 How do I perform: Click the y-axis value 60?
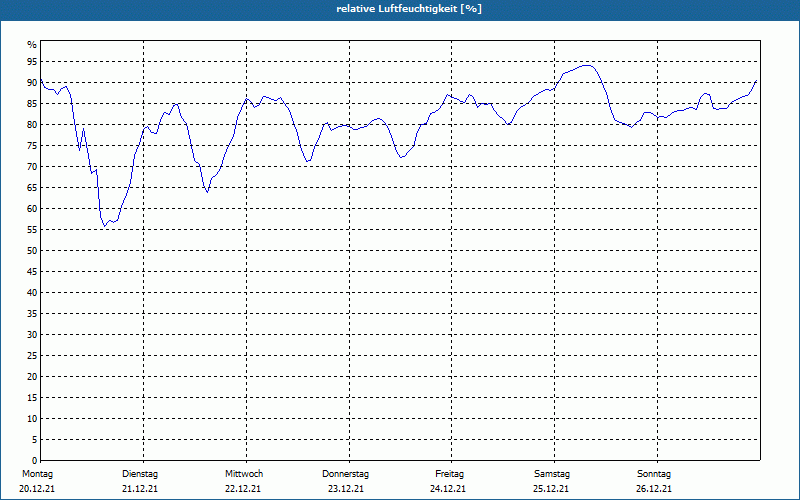click(x=32, y=209)
